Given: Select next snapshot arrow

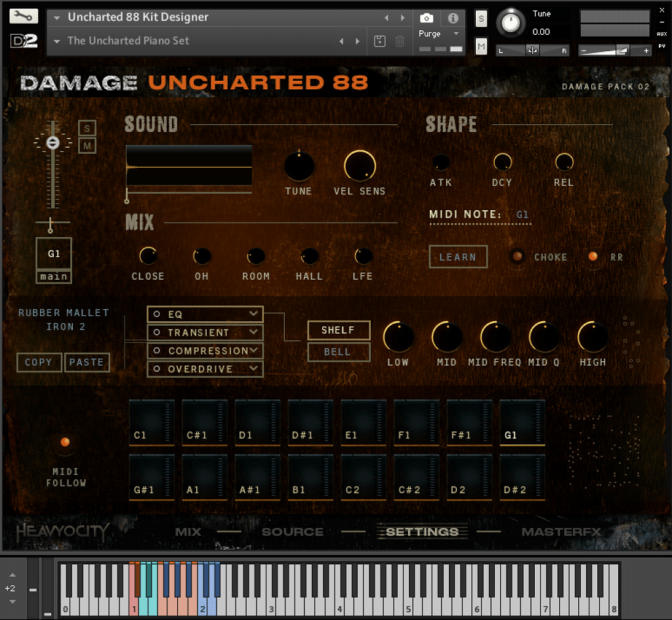Looking at the screenshot, I should 358,41.
